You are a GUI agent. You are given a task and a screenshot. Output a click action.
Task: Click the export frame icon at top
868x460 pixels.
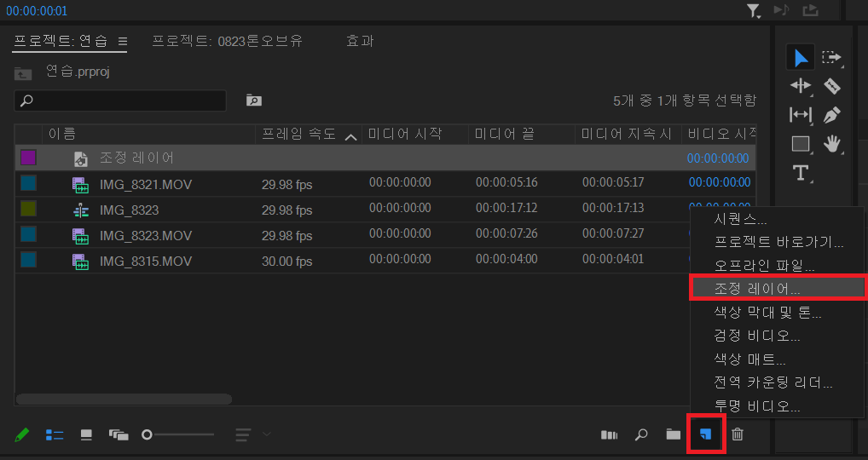click(x=810, y=10)
